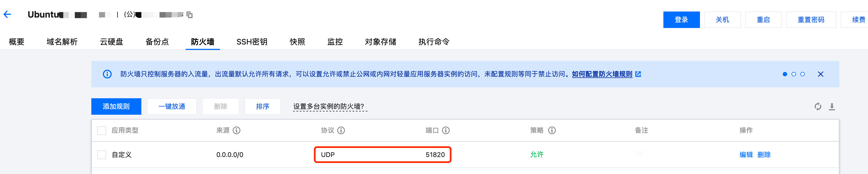The image size is (868, 174).
Task: Toggle the select-all rules checkbox
Action: click(x=102, y=131)
